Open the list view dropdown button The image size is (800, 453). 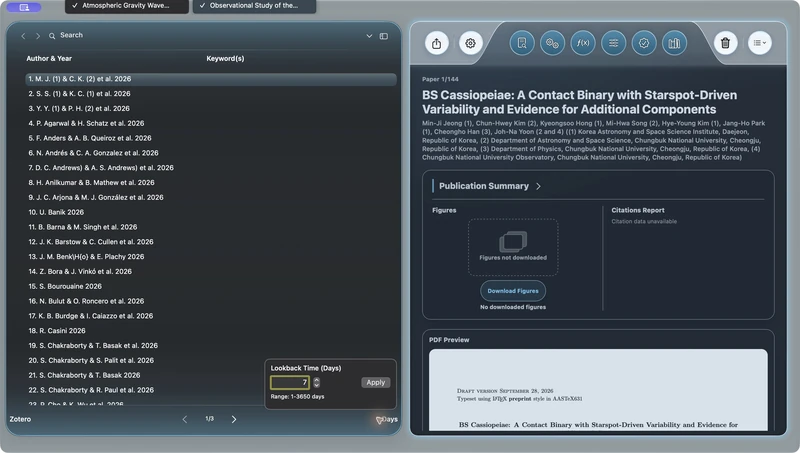[x=760, y=43]
